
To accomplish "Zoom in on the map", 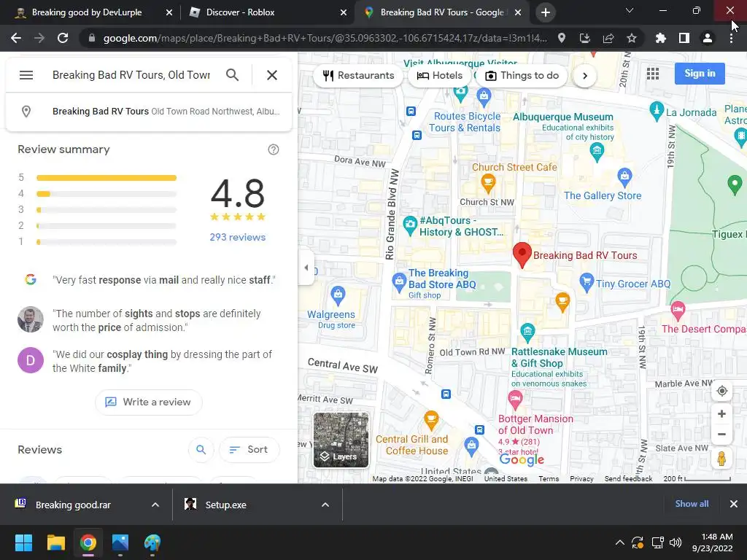I will [721, 414].
